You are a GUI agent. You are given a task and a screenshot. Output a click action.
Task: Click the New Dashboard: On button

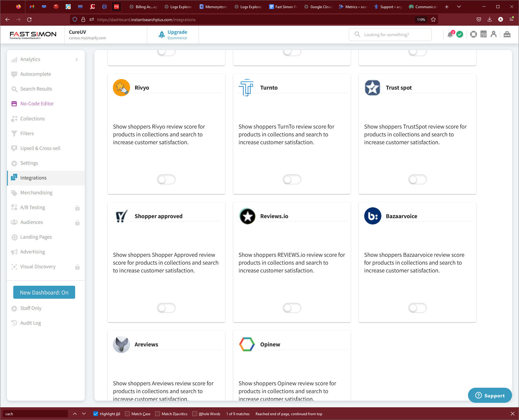pos(44,292)
